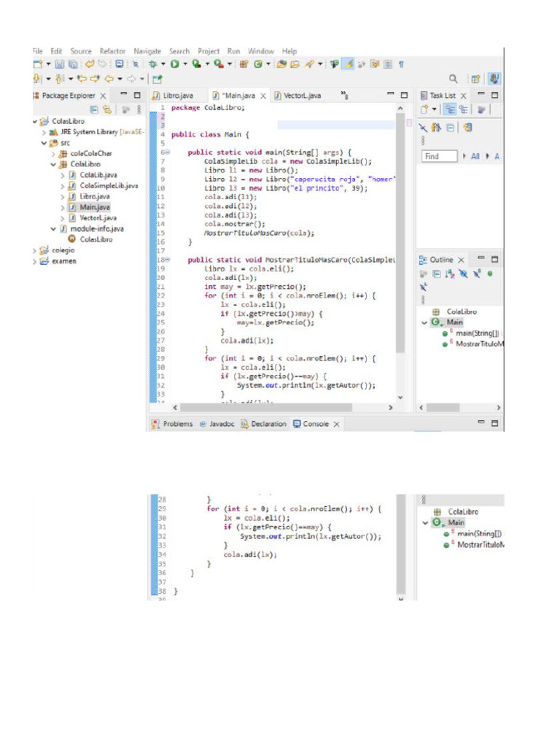Click the green Run button in toolbar

coord(175,64)
